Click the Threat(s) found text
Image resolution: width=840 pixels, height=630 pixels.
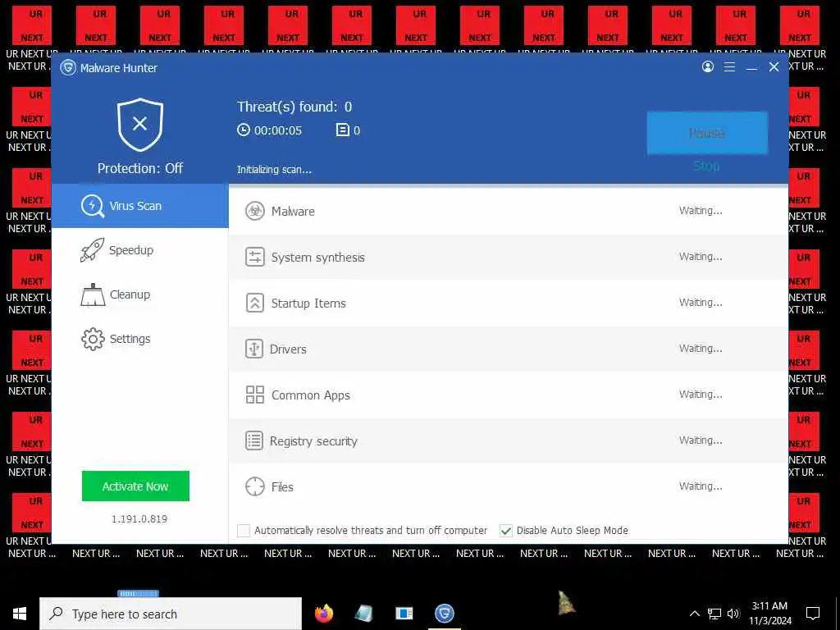pyautogui.click(x=294, y=107)
